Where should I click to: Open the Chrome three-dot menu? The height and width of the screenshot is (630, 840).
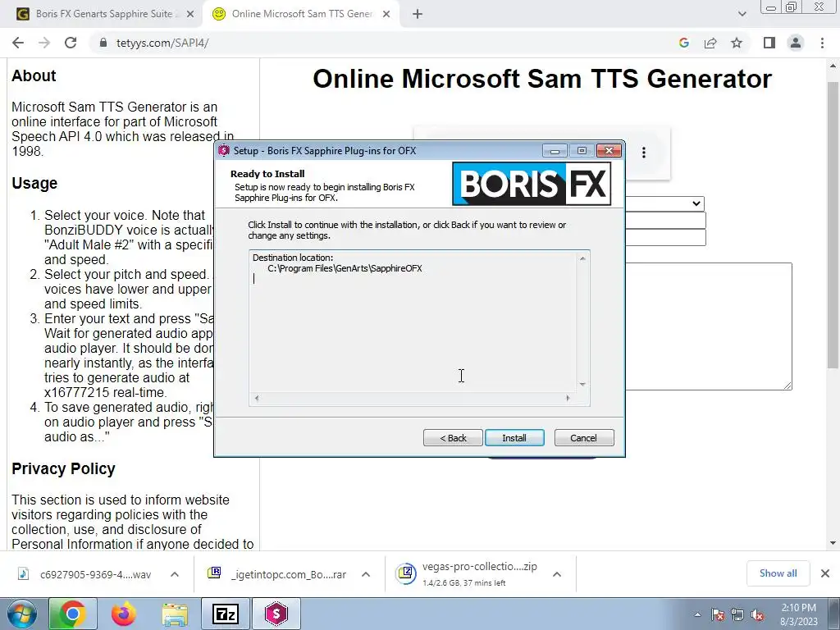point(822,43)
